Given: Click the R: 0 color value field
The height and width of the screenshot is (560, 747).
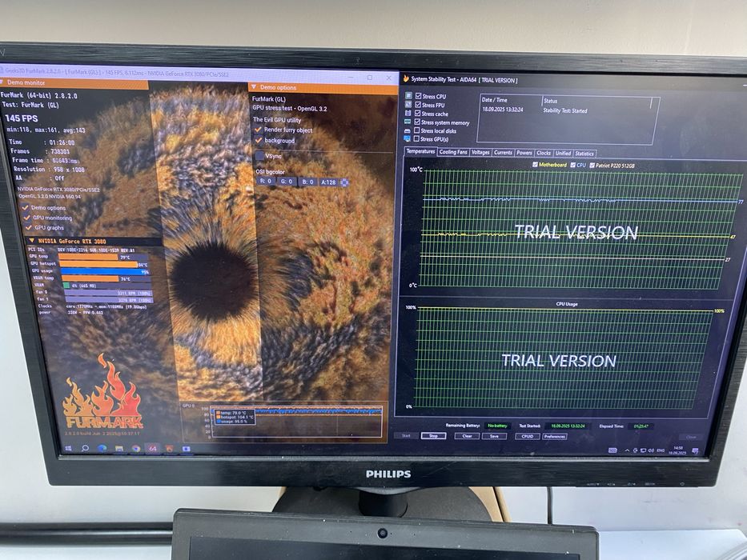Looking at the screenshot, I should pyautogui.click(x=265, y=181).
